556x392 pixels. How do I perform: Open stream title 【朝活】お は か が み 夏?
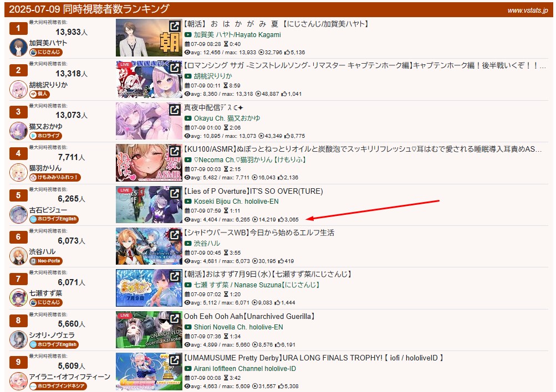click(x=276, y=24)
